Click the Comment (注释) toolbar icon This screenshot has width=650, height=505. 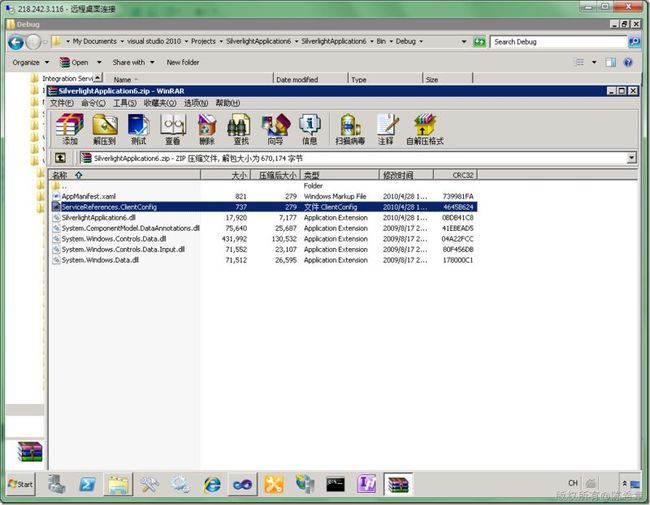(386, 129)
